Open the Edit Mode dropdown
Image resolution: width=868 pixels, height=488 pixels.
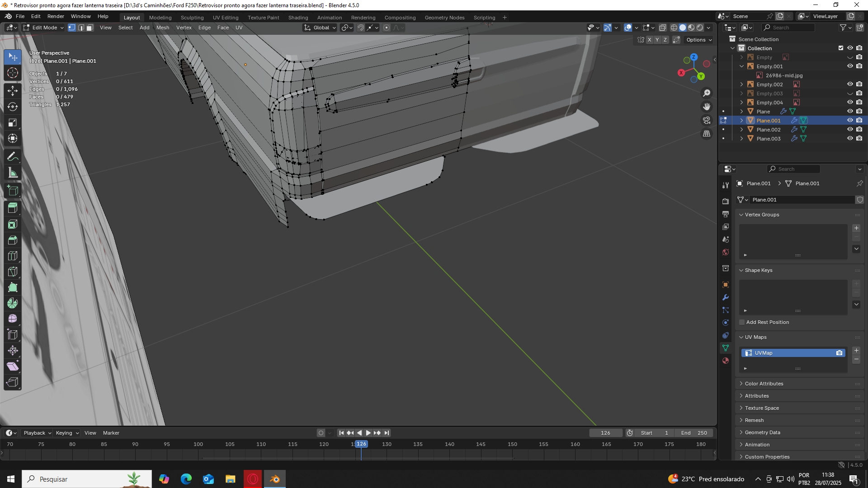point(44,28)
